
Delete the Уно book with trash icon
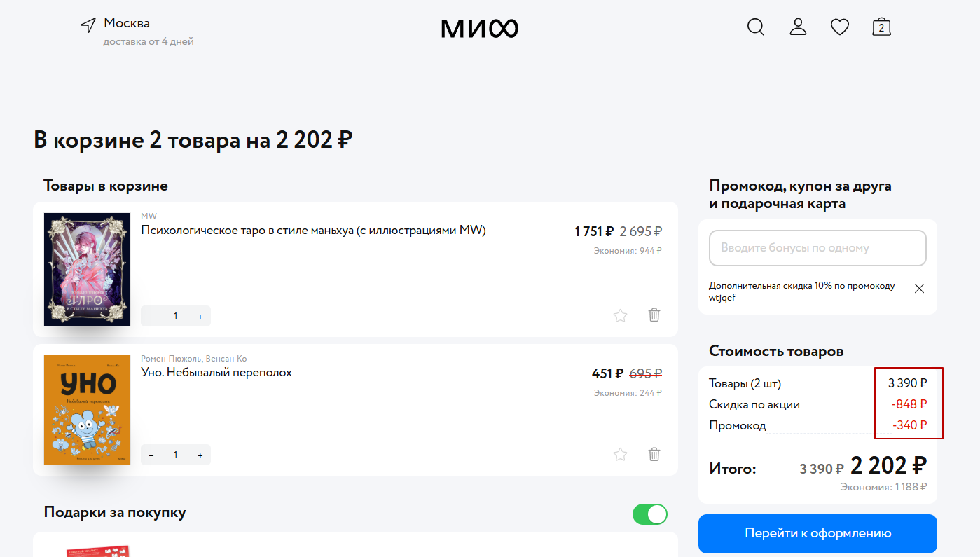[654, 454]
